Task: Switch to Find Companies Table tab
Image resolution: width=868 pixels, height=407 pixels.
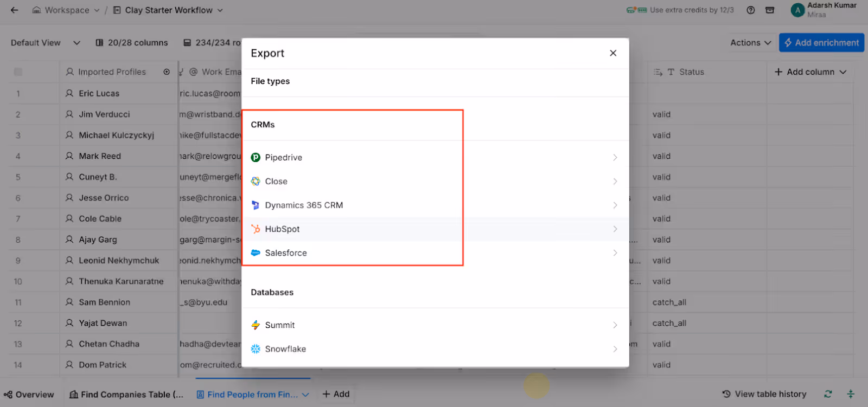Action: point(126,395)
